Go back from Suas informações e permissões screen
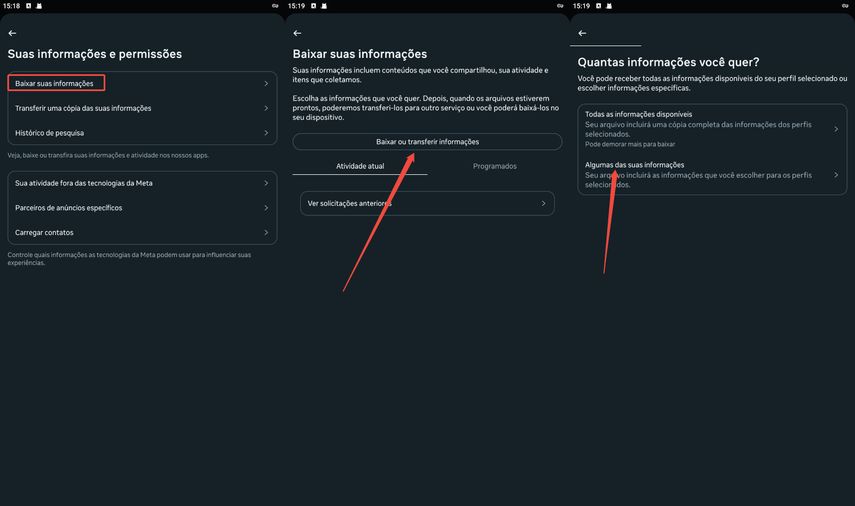 point(12,33)
